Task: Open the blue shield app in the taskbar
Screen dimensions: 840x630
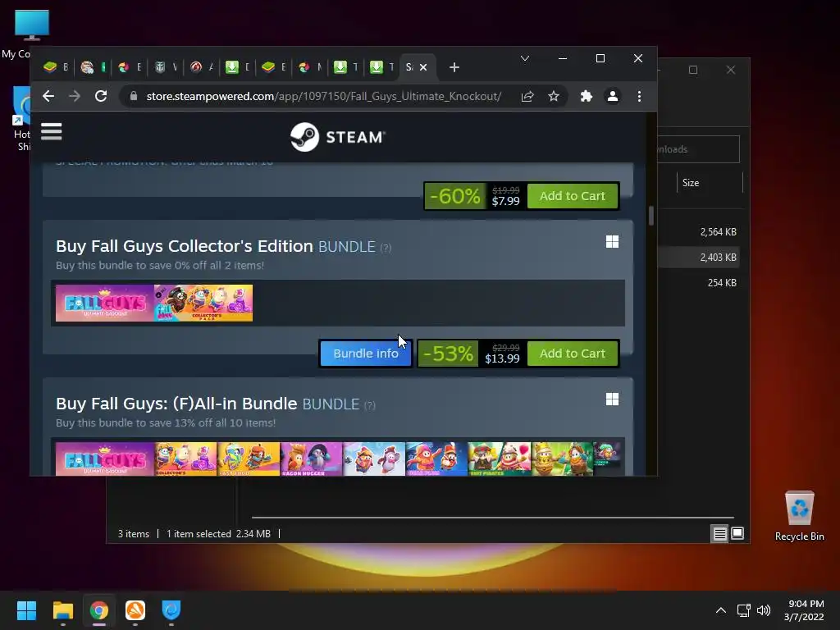Action: tap(171, 610)
